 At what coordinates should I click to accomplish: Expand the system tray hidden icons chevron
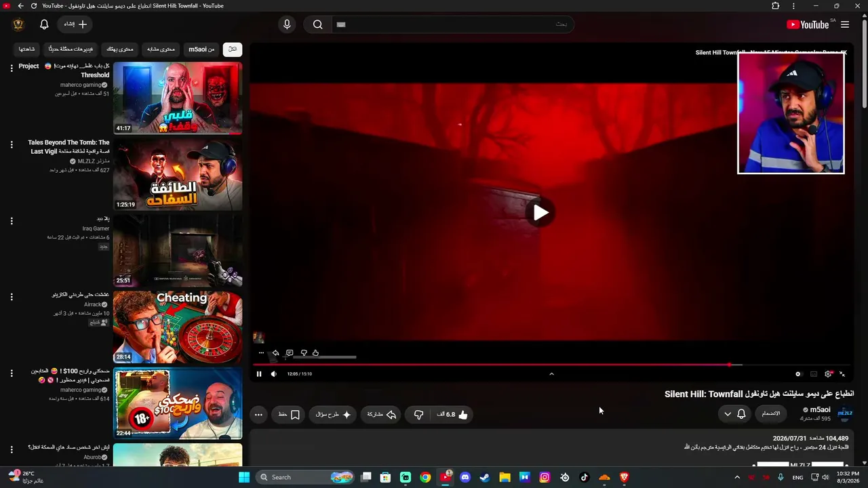point(737,477)
